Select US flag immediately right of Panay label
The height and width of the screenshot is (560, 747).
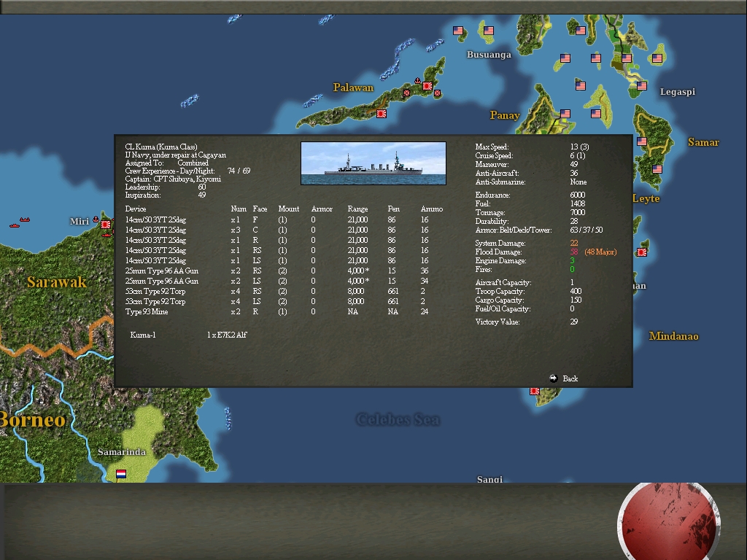pos(565,114)
